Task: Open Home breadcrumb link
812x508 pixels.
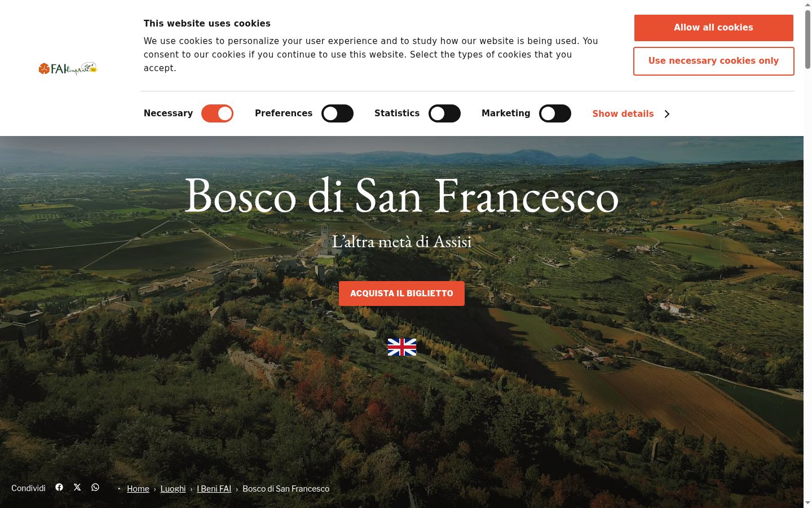Action: [138, 489]
